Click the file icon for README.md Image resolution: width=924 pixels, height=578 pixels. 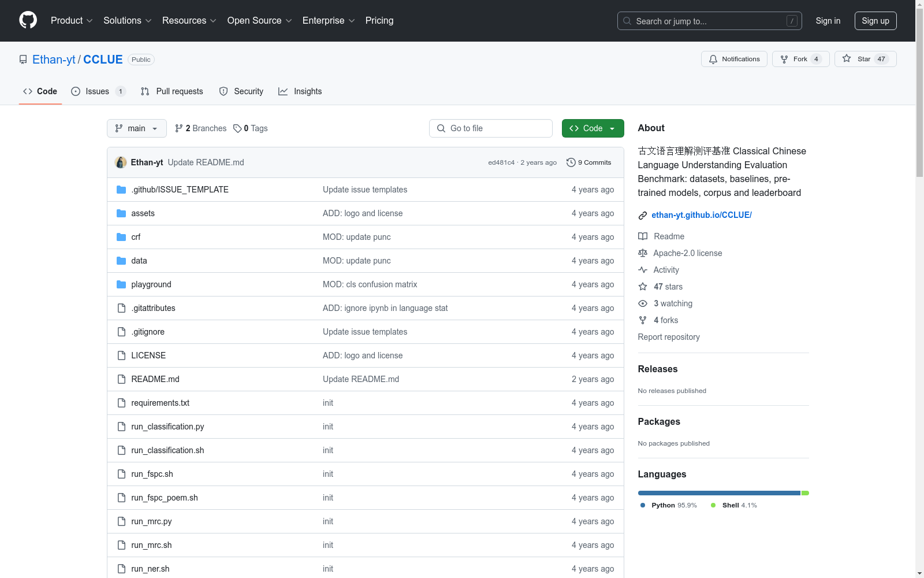click(121, 379)
